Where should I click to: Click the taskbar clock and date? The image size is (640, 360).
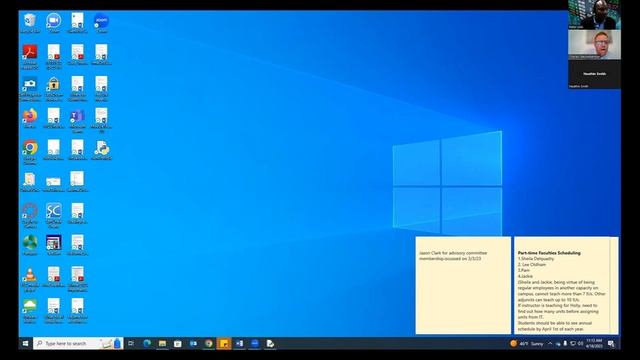[x=594, y=343]
